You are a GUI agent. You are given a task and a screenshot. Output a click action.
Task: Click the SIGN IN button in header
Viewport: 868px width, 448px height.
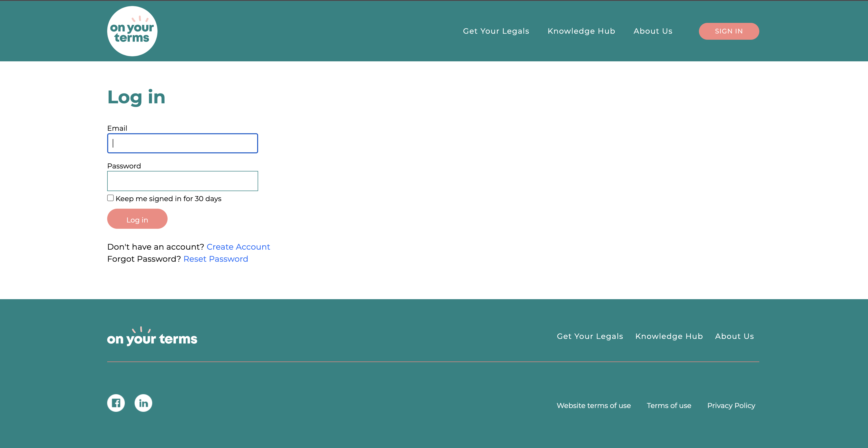(x=729, y=31)
